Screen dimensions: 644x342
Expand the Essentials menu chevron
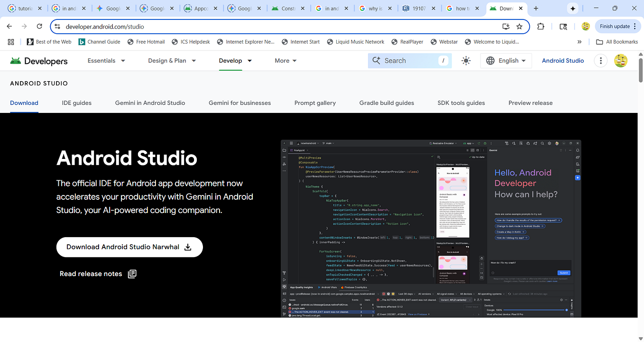pyautogui.click(x=122, y=60)
